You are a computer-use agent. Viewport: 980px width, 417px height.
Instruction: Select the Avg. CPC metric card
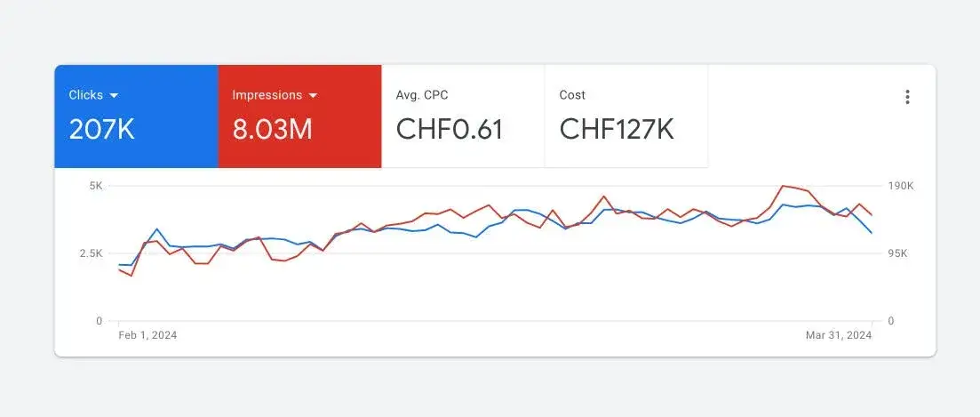point(463,116)
